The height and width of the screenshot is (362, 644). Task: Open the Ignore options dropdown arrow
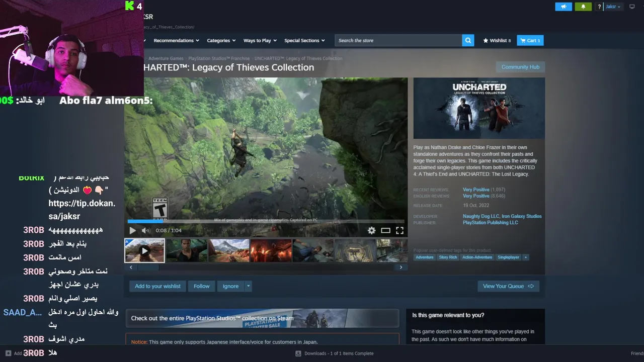tap(248, 286)
